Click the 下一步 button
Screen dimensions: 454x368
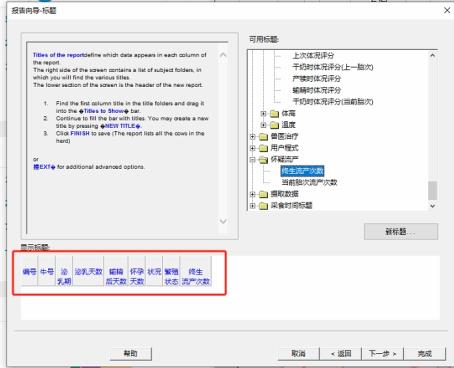pyautogui.click(x=382, y=353)
